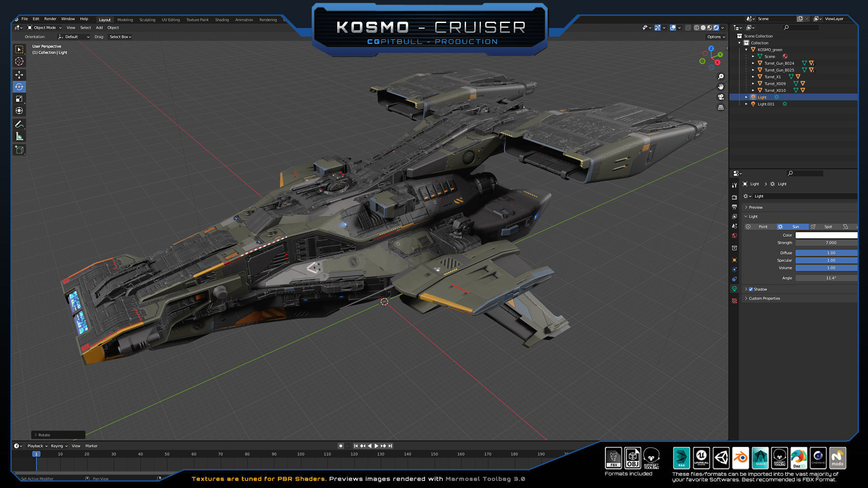
Task: Switch to the Shading workspace tab
Action: pyautogui.click(x=222, y=20)
